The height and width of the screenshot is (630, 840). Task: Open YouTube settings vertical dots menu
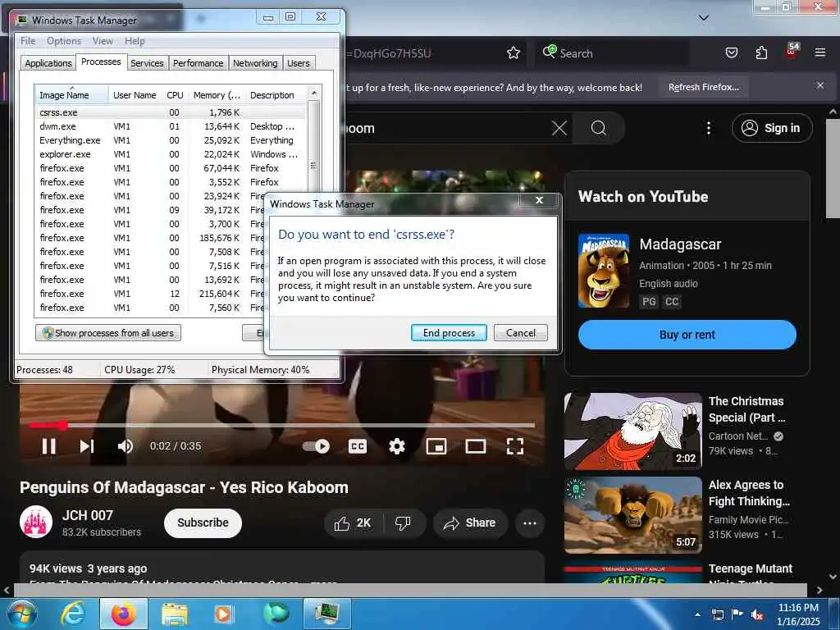coord(708,128)
